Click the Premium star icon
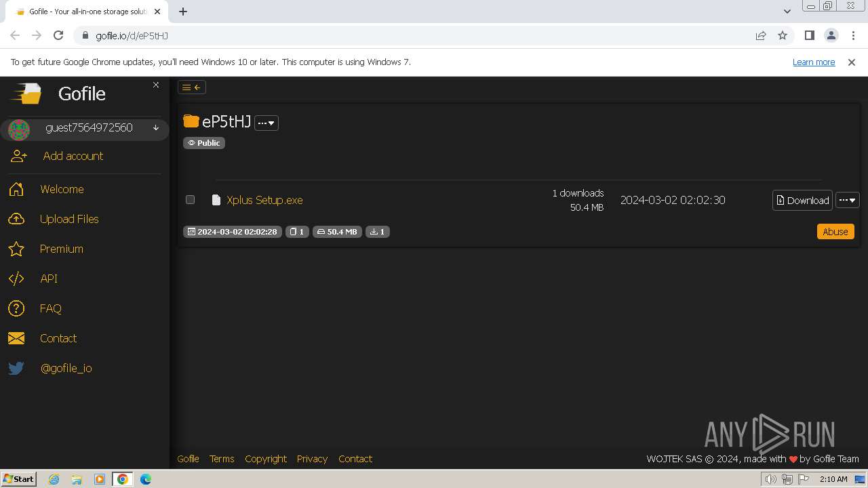 tap(16, 249)
